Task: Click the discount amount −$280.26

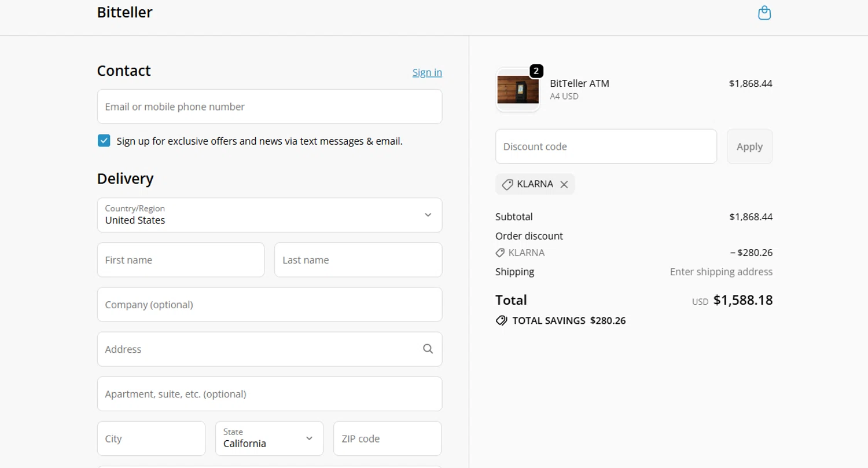Action: (x=751, y=253)
